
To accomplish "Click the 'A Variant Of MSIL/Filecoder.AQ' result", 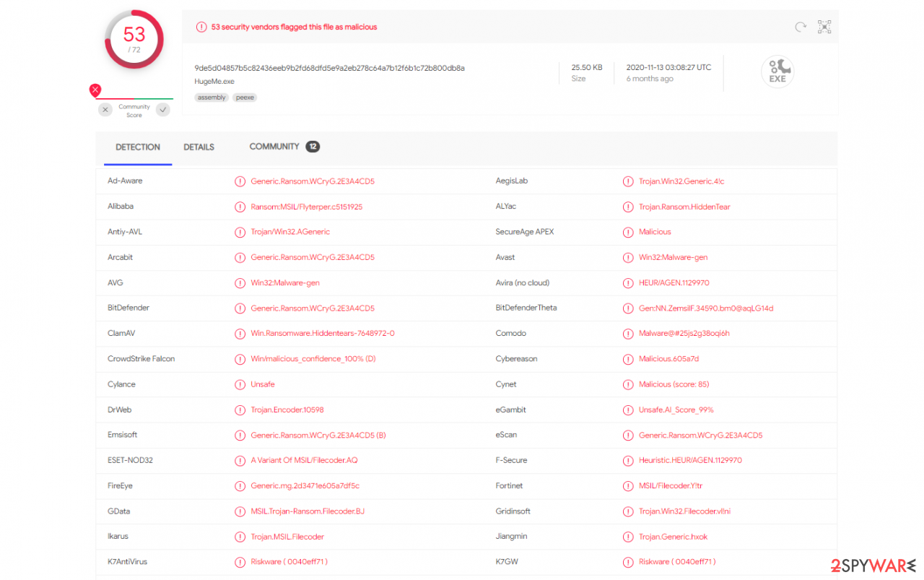I will point(304,461).
